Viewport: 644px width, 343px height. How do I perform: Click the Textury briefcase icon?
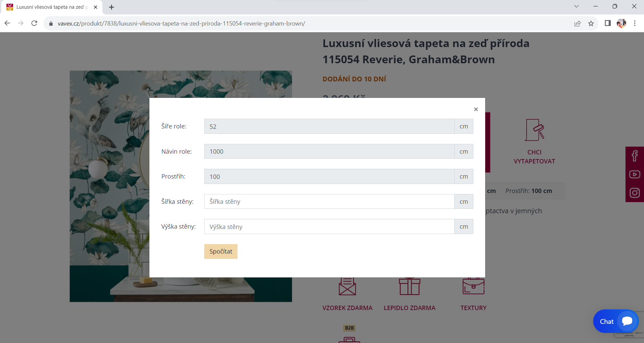pos(473,287)
